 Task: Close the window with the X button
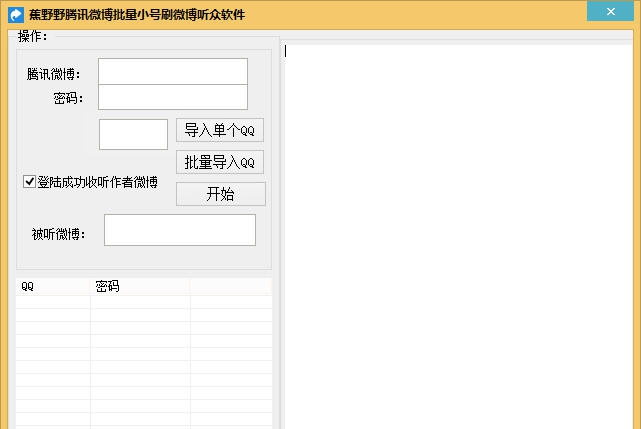point(610,11)
